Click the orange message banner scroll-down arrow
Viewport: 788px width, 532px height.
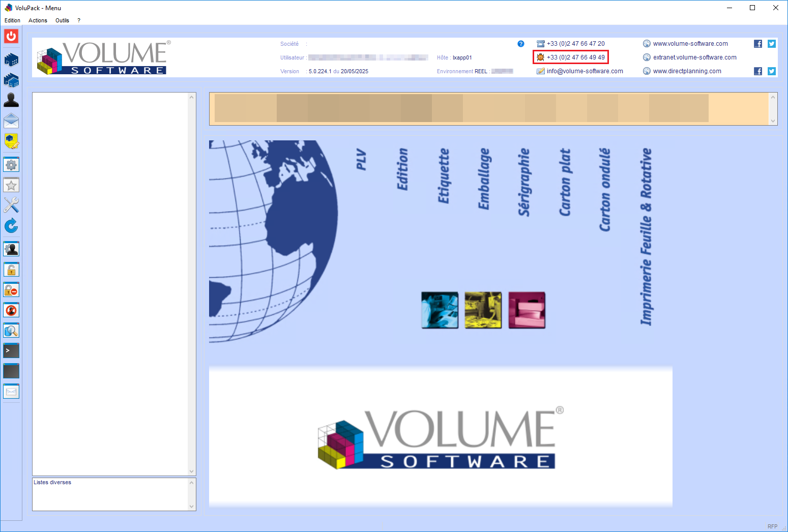tap(773, 121)
